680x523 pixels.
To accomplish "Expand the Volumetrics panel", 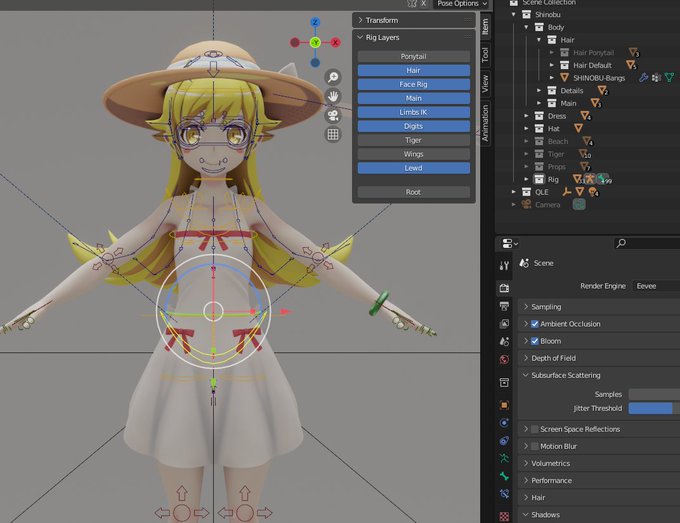I will [526, 464].
